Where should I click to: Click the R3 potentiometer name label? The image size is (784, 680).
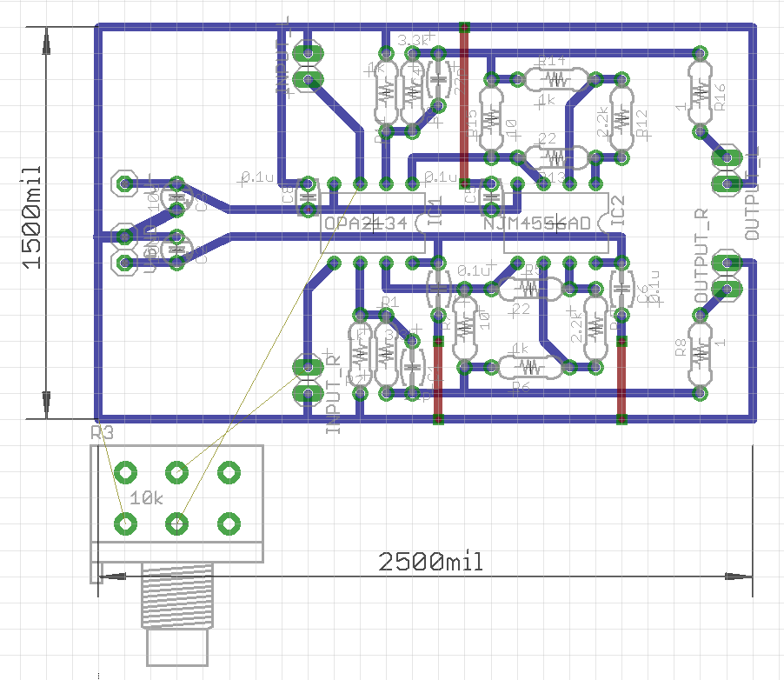(102, 431)
